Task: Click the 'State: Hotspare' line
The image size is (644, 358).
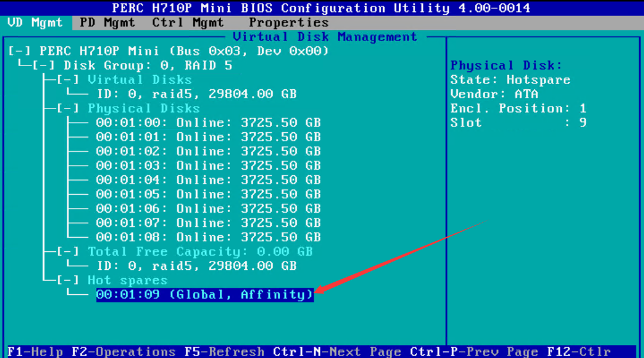Action: pyautogui.click(x=511, y=80)
